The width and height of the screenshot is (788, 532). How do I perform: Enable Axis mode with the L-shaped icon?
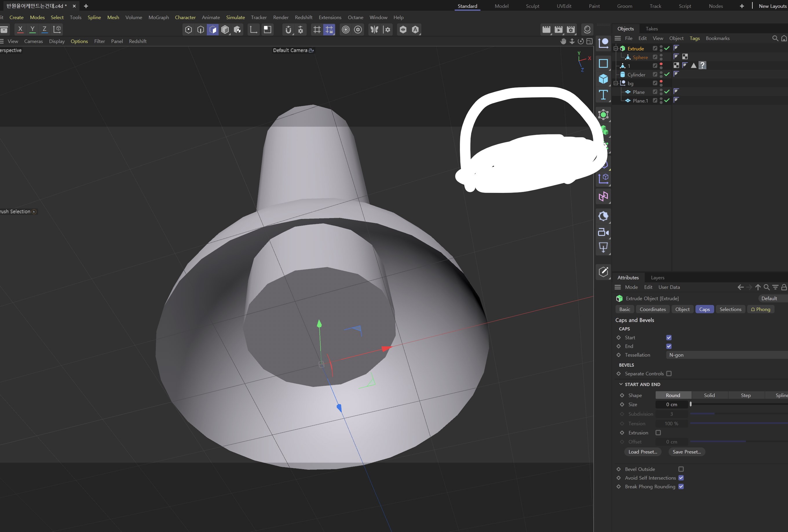tap(253, 30)
